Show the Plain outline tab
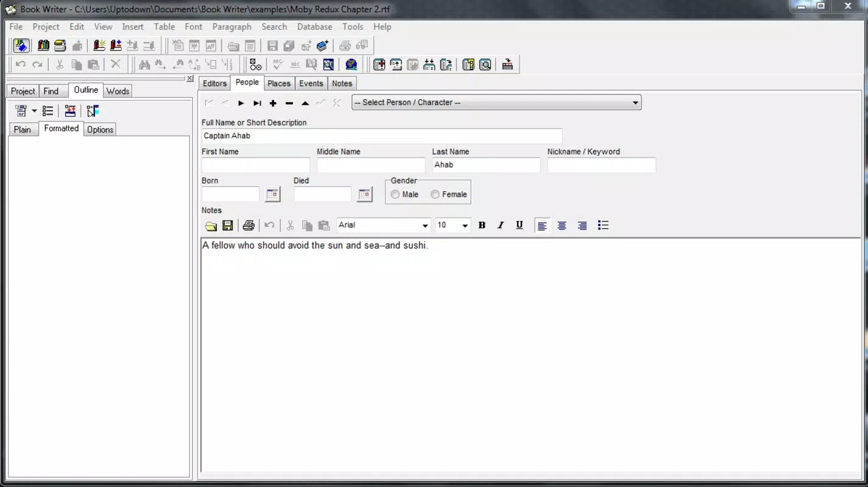The height and width of the screenshot is (487, 868). pos(23,129)
